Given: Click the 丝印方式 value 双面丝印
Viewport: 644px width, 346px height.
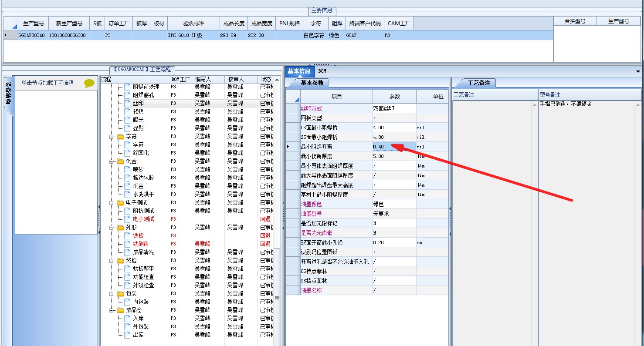Looking at the screenshot, I should 394,108.
